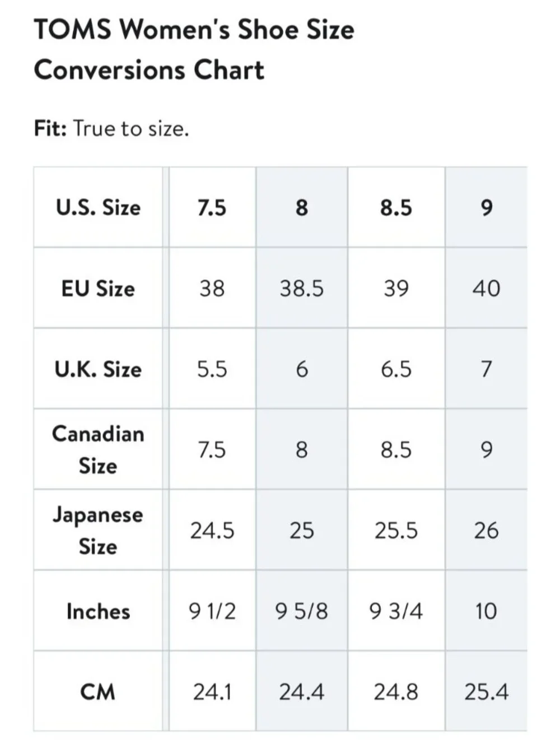560x747 pixels.
Task: Click EU size 38.5 cell
Action: click(302, 288)
